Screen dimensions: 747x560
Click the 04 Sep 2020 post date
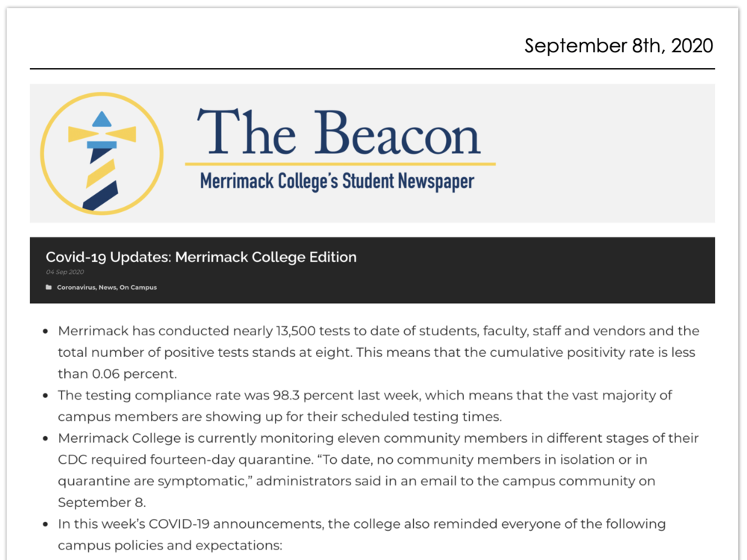click(x=65, y=273)
